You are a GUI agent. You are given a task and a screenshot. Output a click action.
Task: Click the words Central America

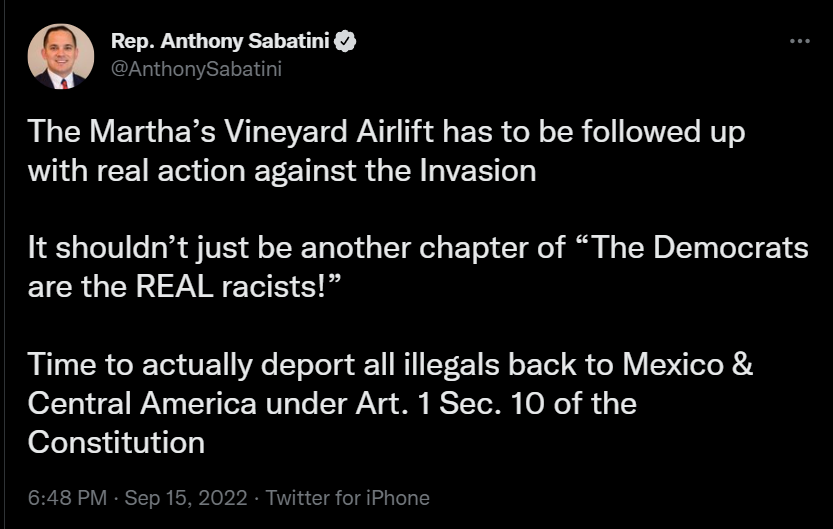pyautogui.click(x=145, y=403)
